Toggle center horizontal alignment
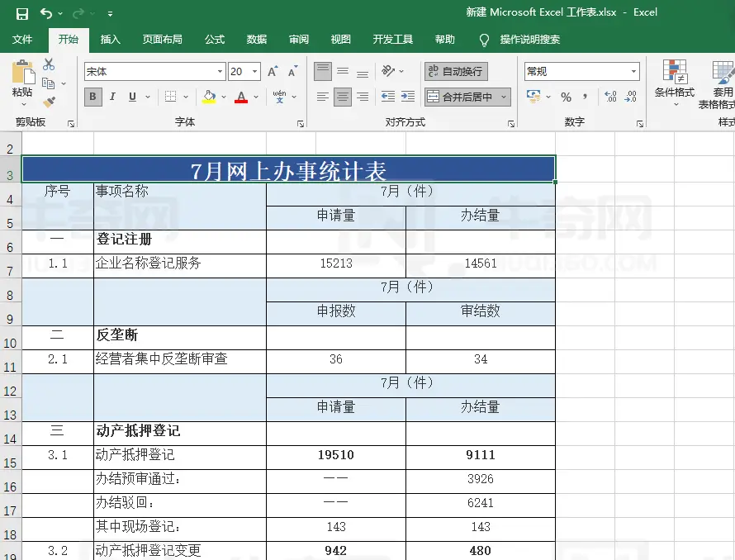 [x=343, y=97]
